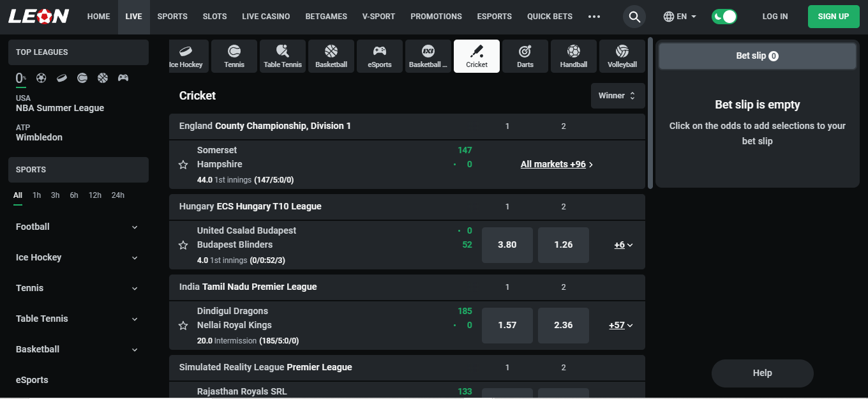Image resolution: width=868 pixels, height=399 pixels.
Task: Toggle the dark mode switch
Action: [724, 17]
